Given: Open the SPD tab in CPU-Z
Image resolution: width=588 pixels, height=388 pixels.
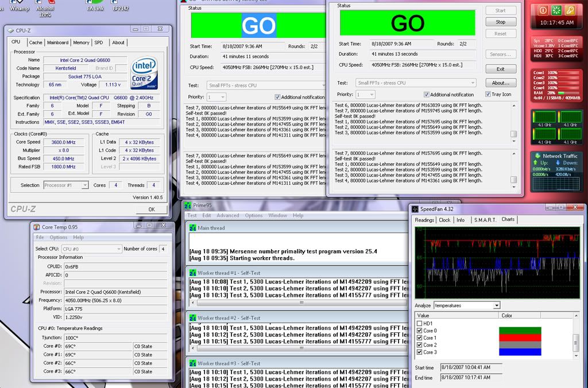Looking at the screenshot, I should point(99,42).
